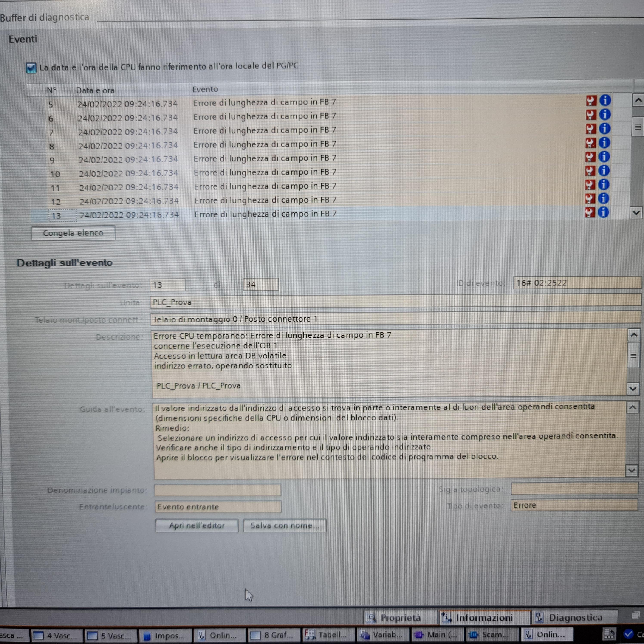Click the Apri nell'editor button

[x=197, y=526]
